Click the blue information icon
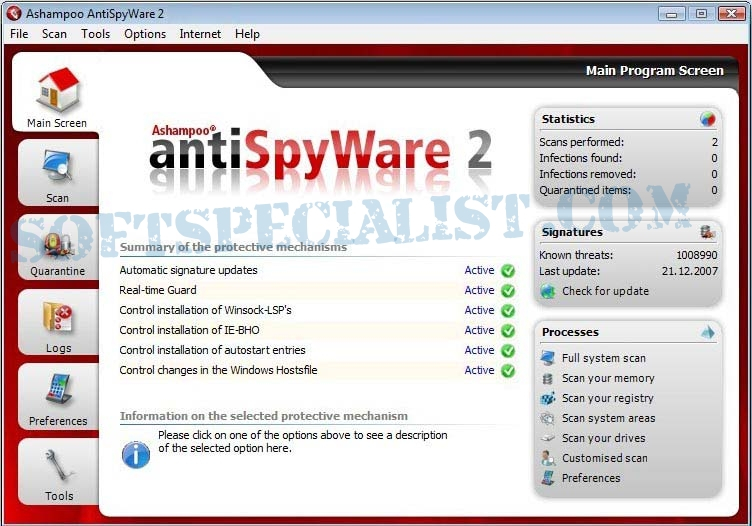Viewport: 752px width, 526px height. pyautogui.click(x=136, y=454)
